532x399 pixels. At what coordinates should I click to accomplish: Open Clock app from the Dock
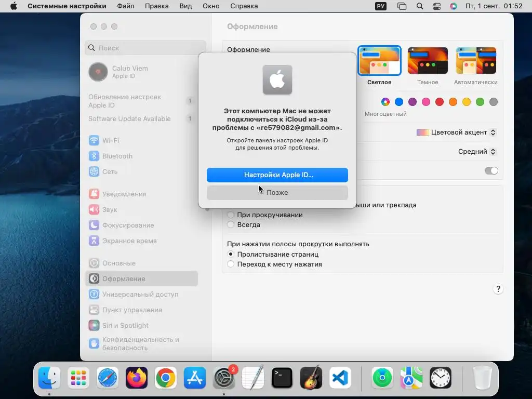coord(441,378)
